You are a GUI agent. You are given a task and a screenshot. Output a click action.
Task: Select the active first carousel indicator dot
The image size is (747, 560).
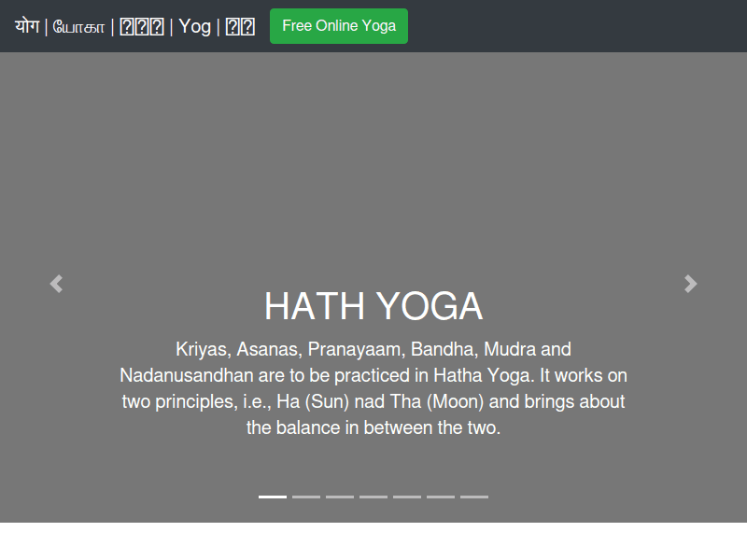(273, 497)
